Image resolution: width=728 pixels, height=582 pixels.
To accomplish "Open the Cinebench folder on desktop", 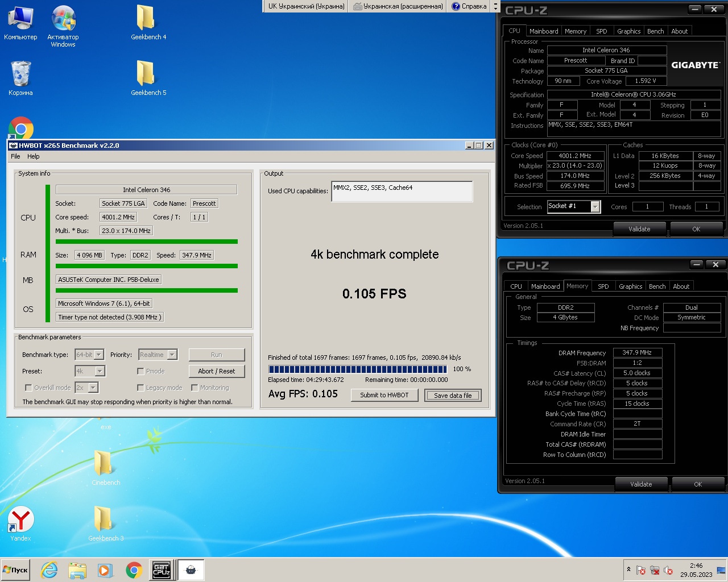I will coord(106,468).
